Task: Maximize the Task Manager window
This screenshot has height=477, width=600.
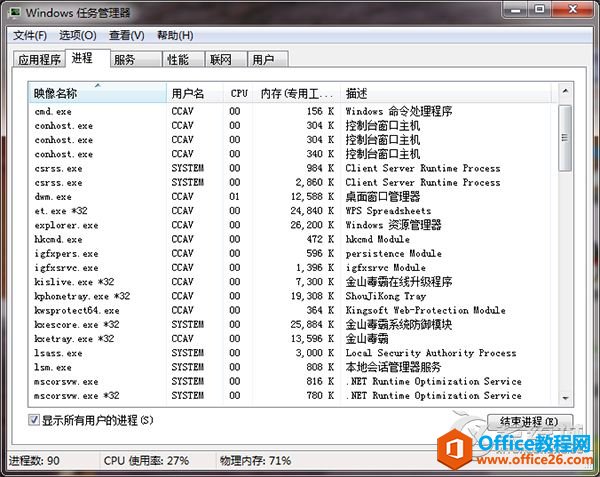Action: pos(540,9)
